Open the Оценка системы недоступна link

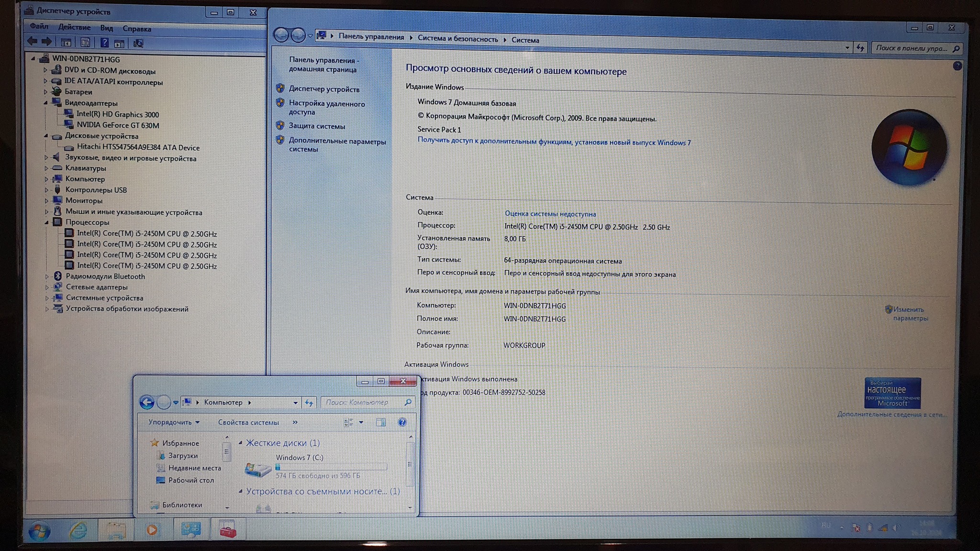click(550, 214)
